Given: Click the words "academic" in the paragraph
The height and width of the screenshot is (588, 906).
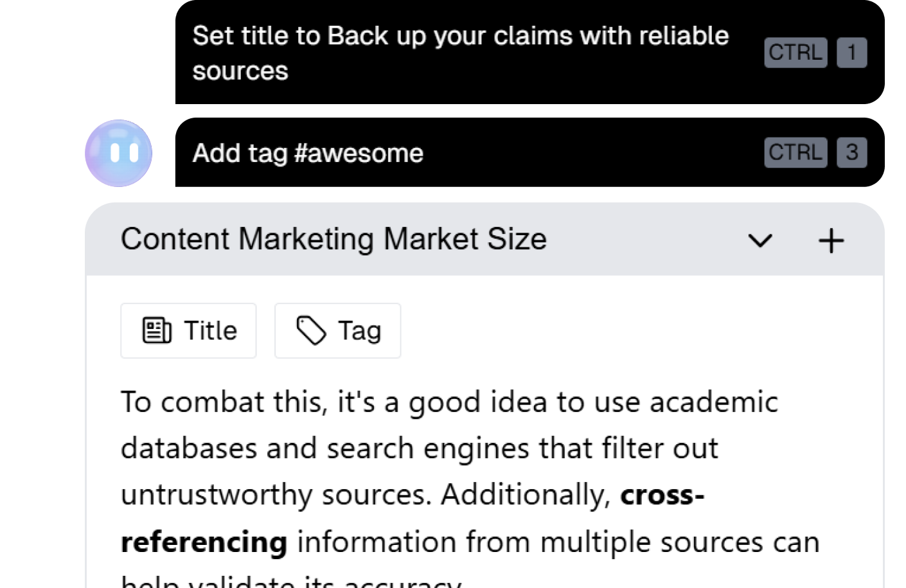Looking at the screenshot, I should pos(713,403).
